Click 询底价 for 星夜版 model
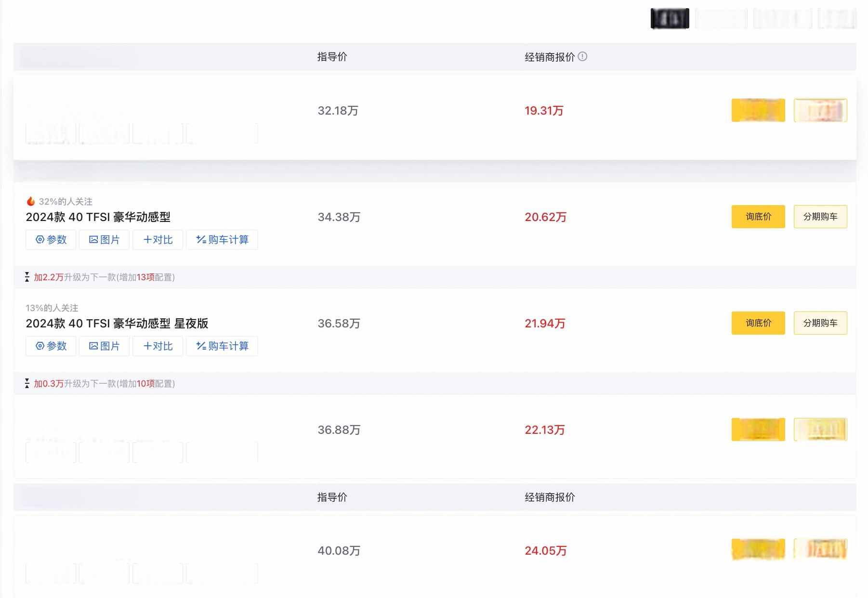Viewport: 868px width, 598px height. pyautogui.click(x=758, y=323)
